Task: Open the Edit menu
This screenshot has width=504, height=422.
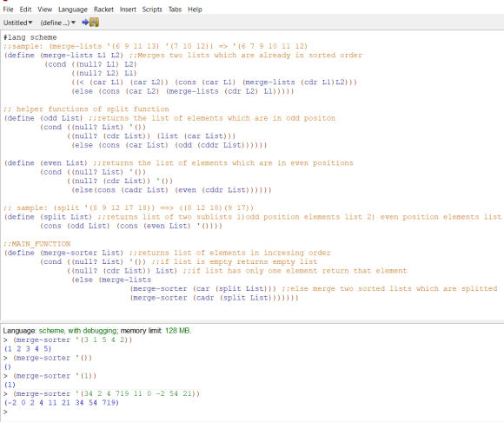Action: [25, 10]
